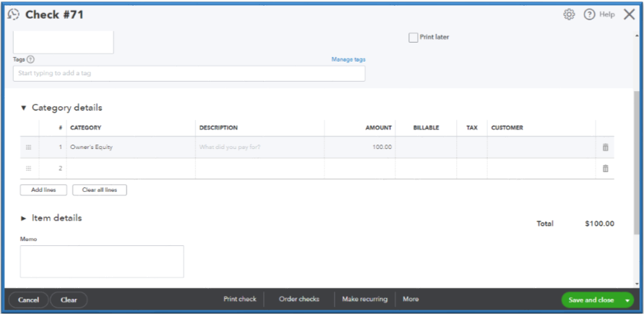This screenshot has width=644, height=314.
Task: Open the settings gear icon
Action: click(x=569, y=14)
